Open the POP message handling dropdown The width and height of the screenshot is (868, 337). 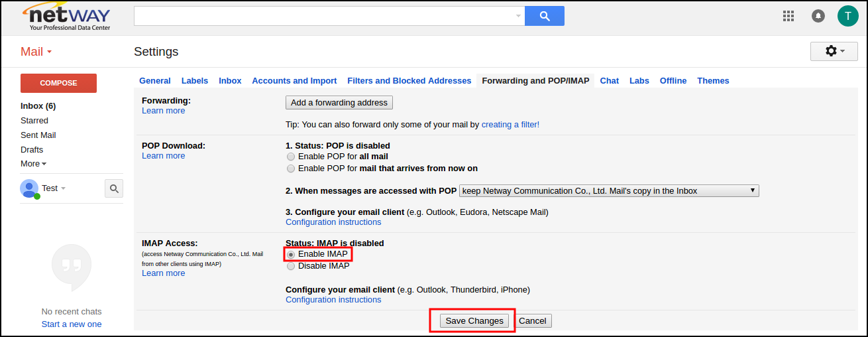[x=608, y=191]
